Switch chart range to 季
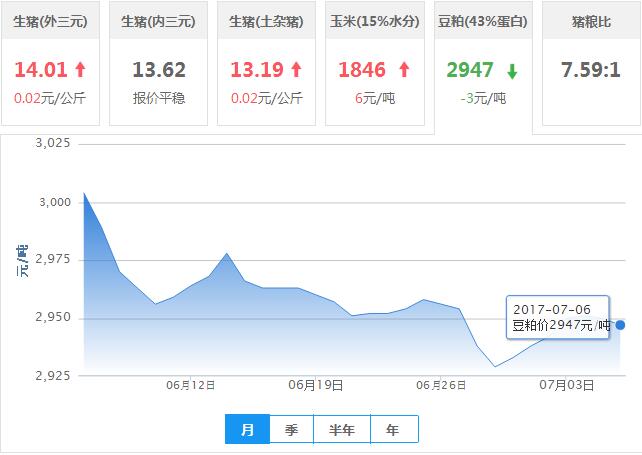 tap(292, 429)
